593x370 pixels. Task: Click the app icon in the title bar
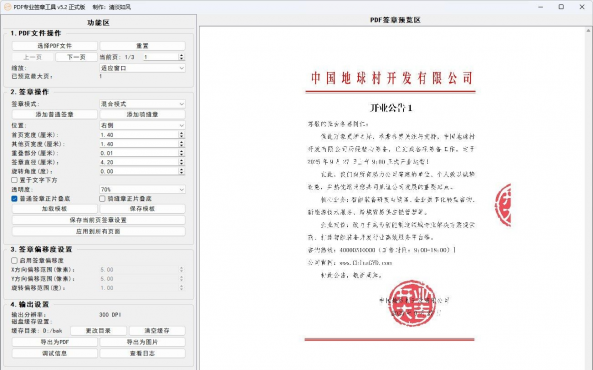(x=7, y=7)
